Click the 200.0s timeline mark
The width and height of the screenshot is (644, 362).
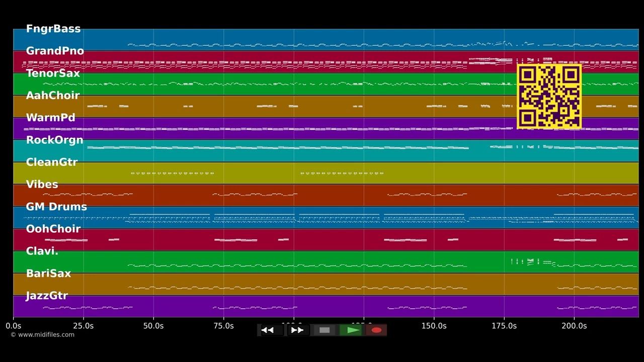pos(574,326)
